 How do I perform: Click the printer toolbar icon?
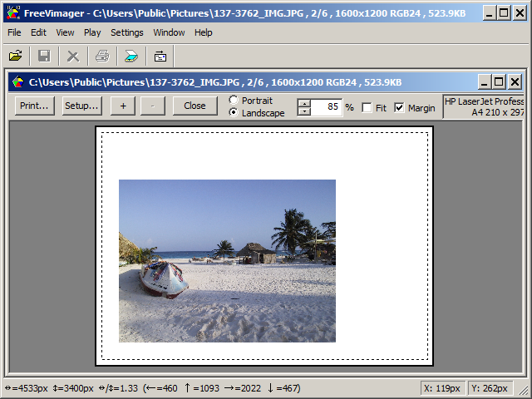[x=102, y=56]
